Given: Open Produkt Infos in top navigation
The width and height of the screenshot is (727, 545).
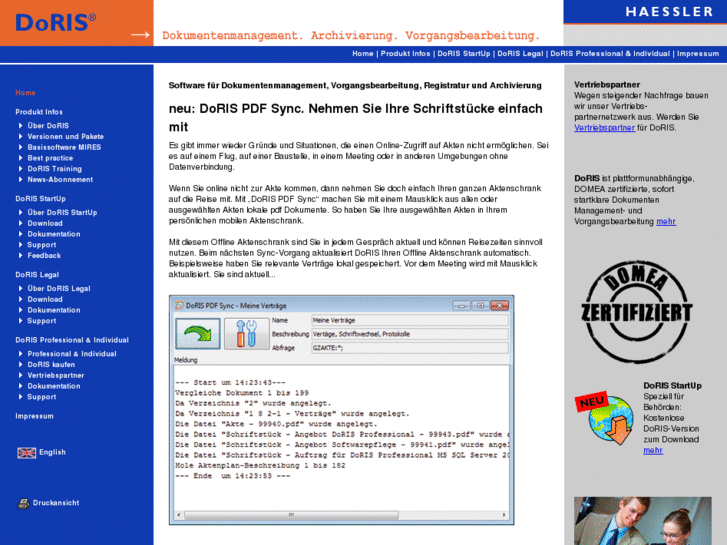Looking at the screenshot, I should (405, 54).
